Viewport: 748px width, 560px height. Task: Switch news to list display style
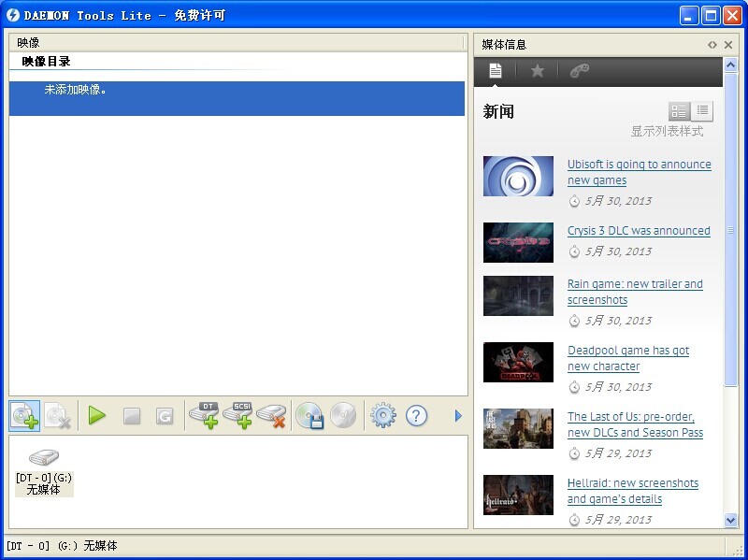(704, 110)
